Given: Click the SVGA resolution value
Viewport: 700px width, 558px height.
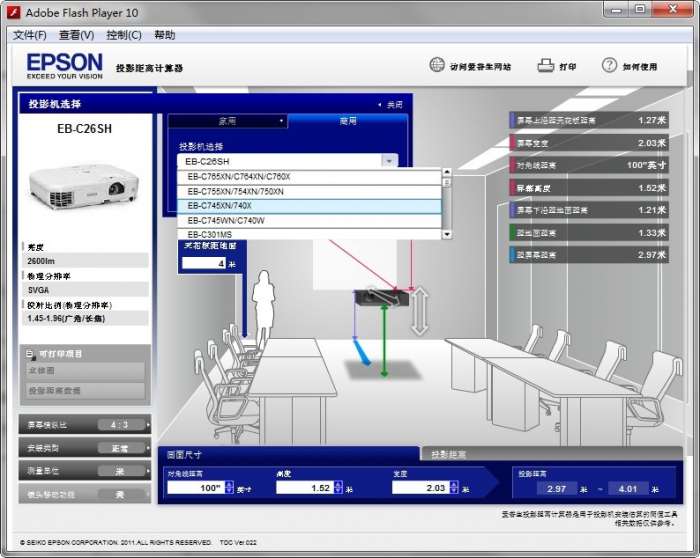Looking at the screenshot, I should click(x=85, y=290).
